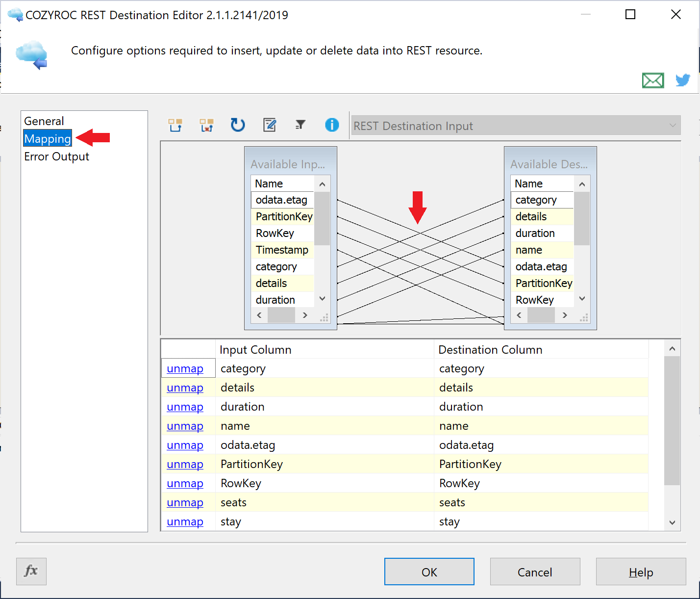
Task: Click the unmap all columns toolbar icon
Action: point(206,125)
